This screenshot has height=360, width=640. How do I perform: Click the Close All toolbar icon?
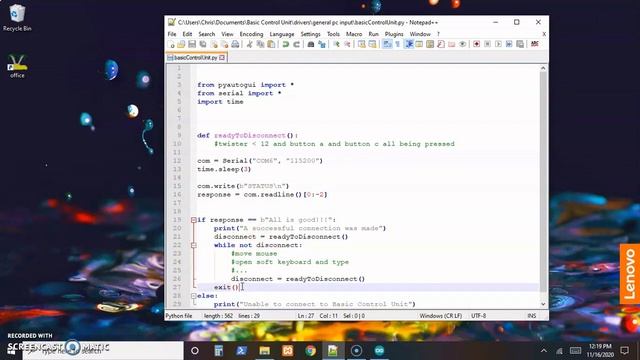tap(224, 44)
